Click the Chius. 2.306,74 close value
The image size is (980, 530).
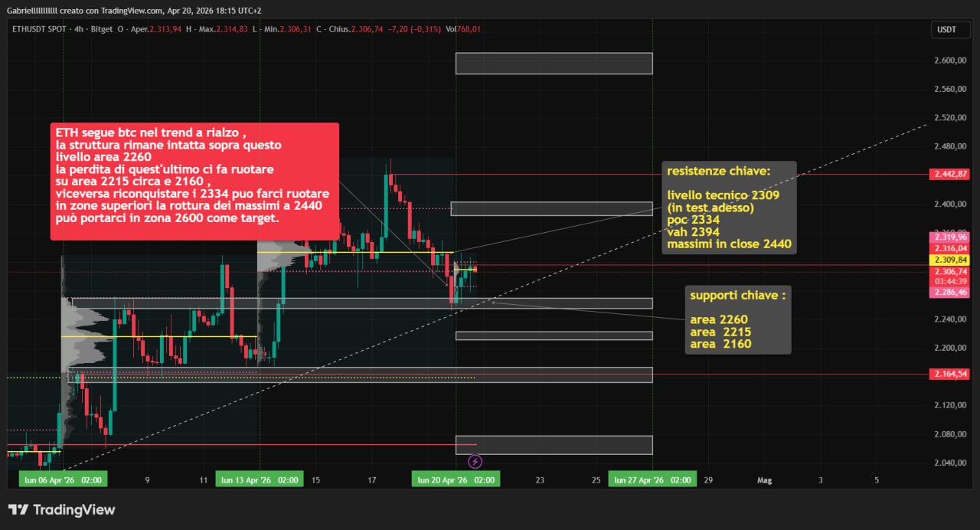[x=356, y=29]
